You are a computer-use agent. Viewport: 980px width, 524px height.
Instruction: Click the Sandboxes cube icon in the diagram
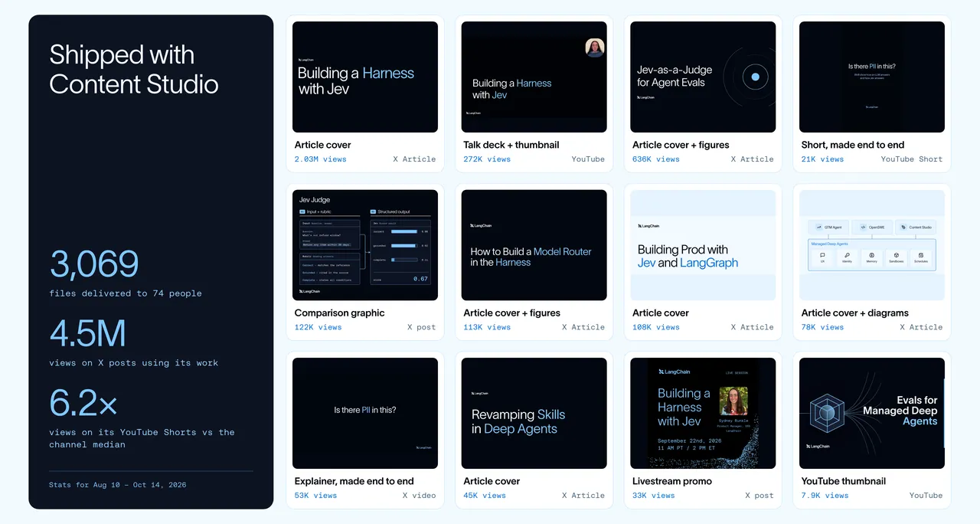coord(897,255)
